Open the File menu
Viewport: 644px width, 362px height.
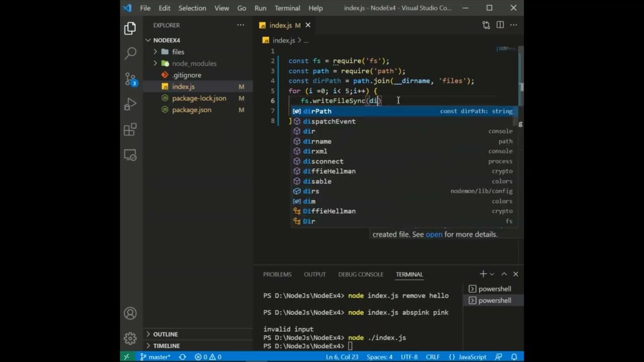(x=145, y=8)
